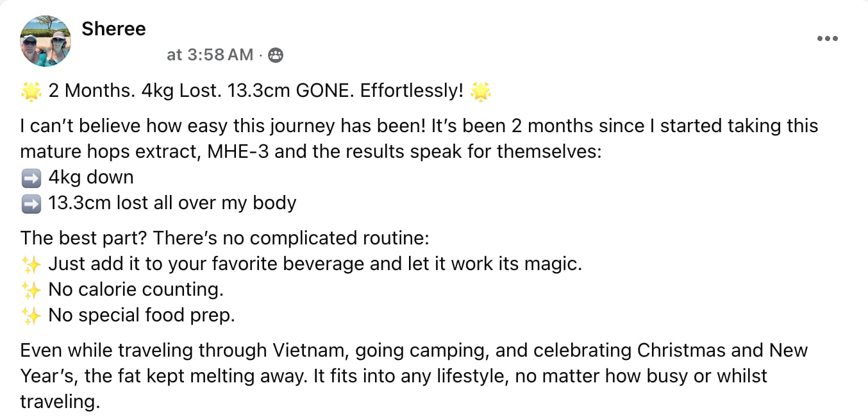This screenshot has width=868, height=417.
Task: Click "13.3cm lost all over my body" line
Action: tap(172, 203)
